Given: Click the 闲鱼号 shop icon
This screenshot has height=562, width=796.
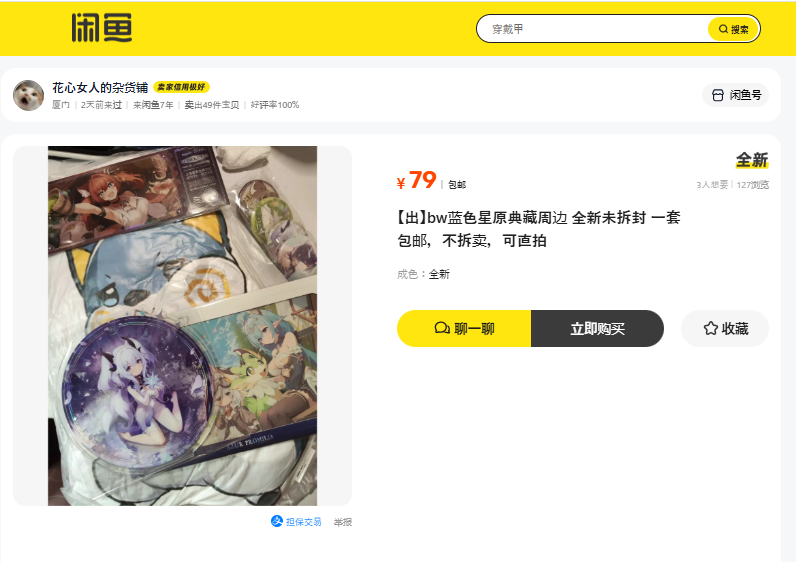Looking at the screenshot, I should [x=717, y=95].
